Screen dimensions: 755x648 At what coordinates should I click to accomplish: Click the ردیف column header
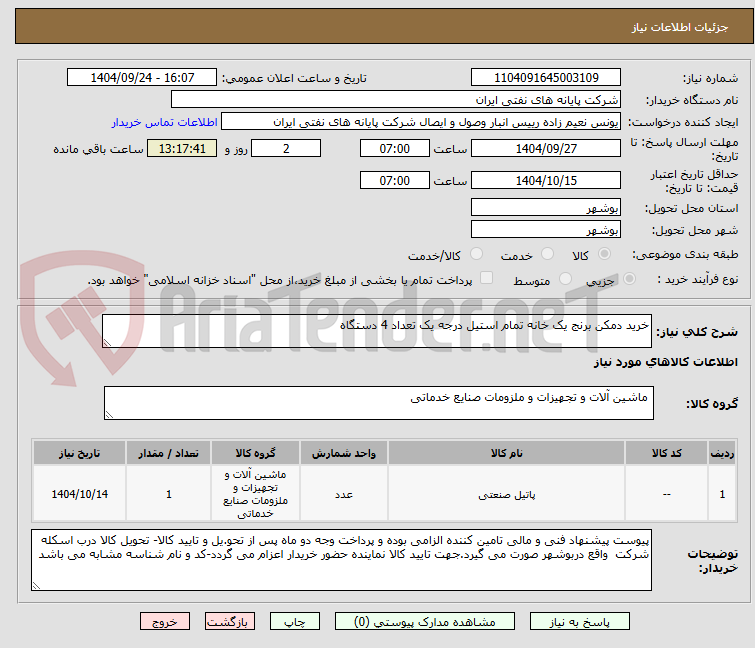(x=722, y=453)
